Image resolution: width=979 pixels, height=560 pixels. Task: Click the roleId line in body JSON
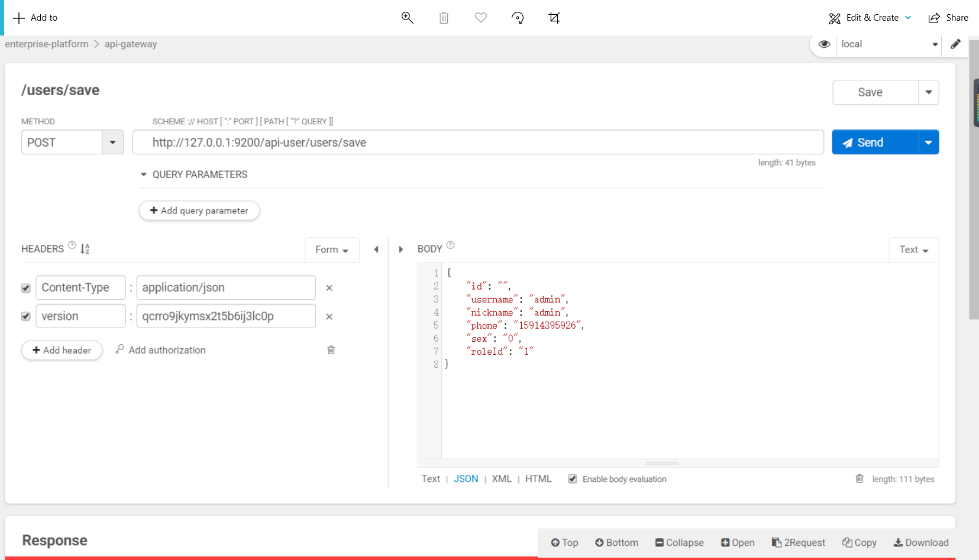coord(500,351)
